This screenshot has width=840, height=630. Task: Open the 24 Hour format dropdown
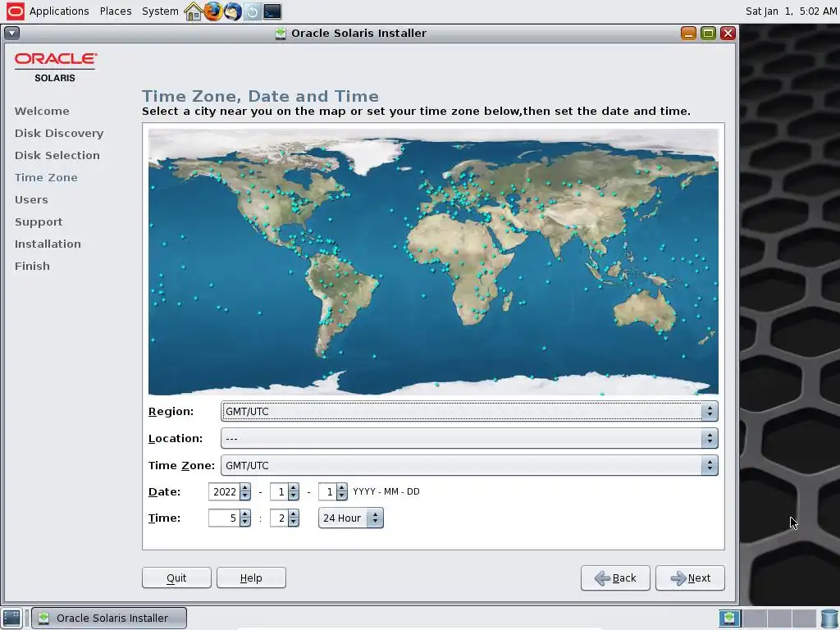point(351,518)
